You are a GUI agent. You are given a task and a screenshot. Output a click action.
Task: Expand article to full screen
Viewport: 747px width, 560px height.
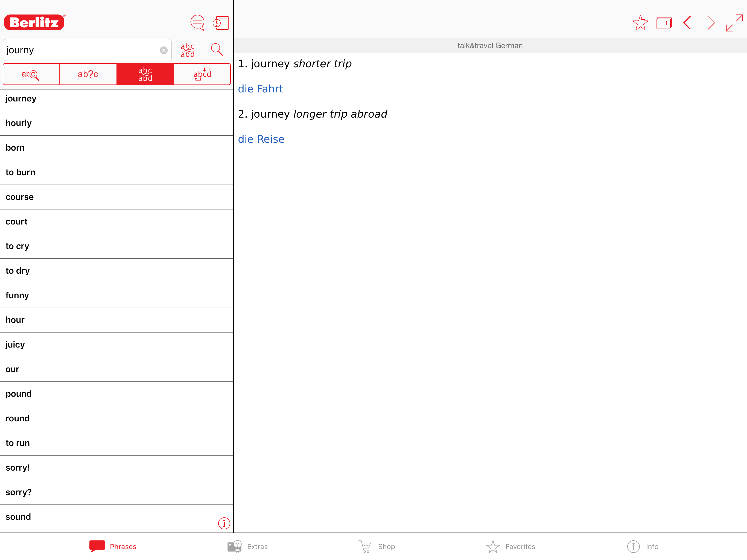click(x=734, y=23)
